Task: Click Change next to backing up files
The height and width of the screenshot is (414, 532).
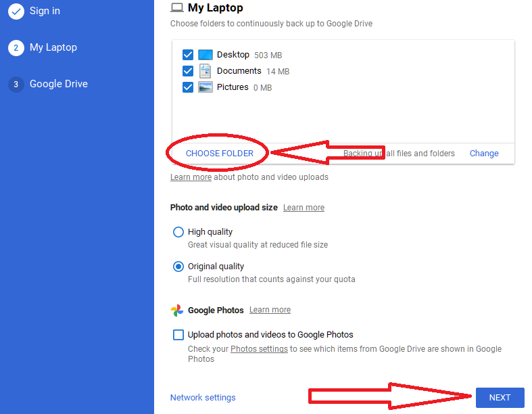Action: pyautogui.click(x=484, y=154)
